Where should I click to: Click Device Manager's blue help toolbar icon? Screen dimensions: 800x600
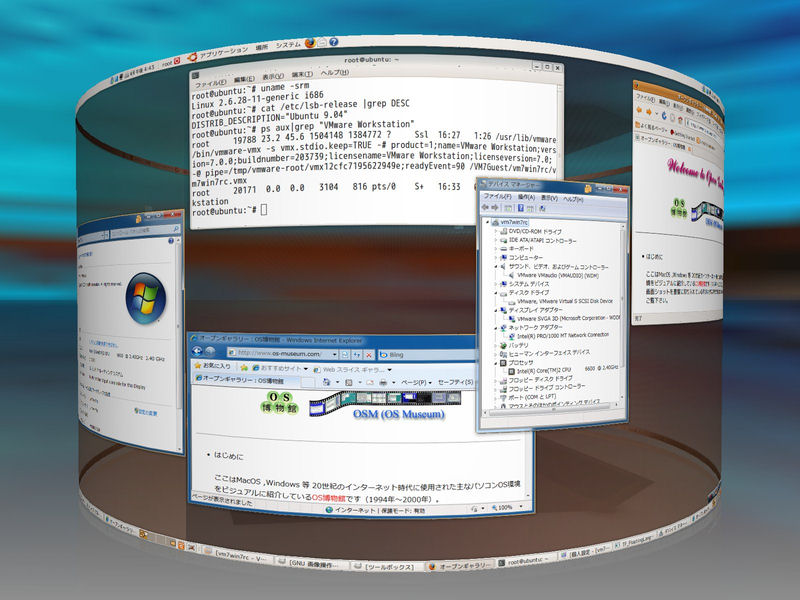point(521,208)
